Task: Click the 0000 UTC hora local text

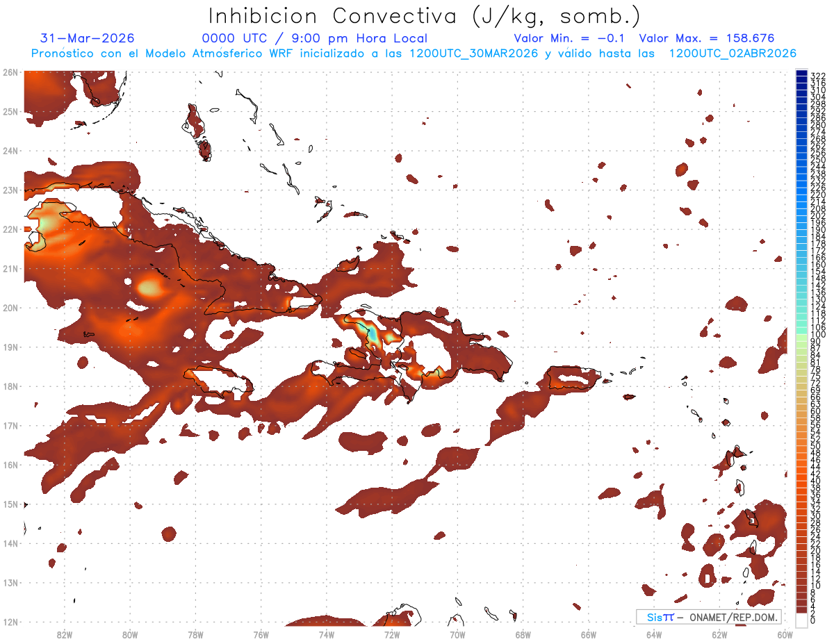Action: tap(315, 38)
